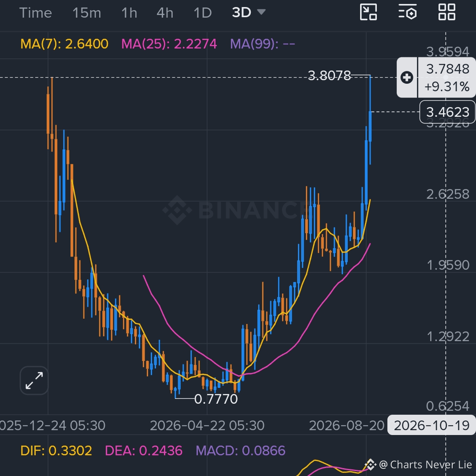This screenshot has width=476, height=476.
Task: Select the 1h interval
Action: pyautogui.click(x=129, y=13)
